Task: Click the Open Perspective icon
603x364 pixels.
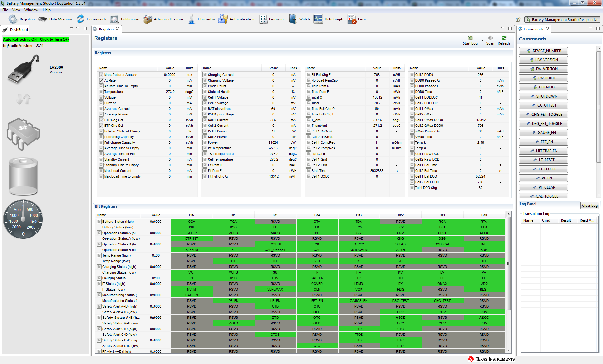Action: coord(518,19)
